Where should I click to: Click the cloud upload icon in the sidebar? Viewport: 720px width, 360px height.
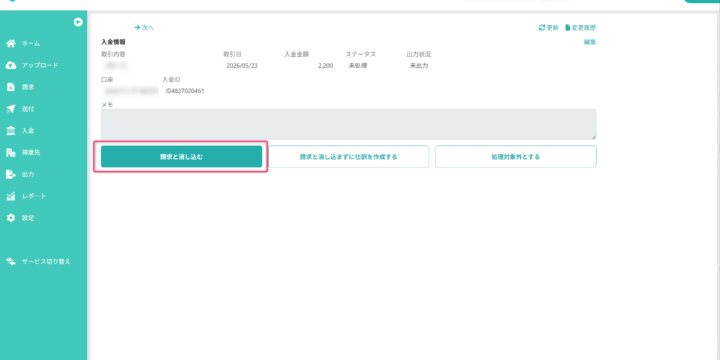[x=11, y=65]
